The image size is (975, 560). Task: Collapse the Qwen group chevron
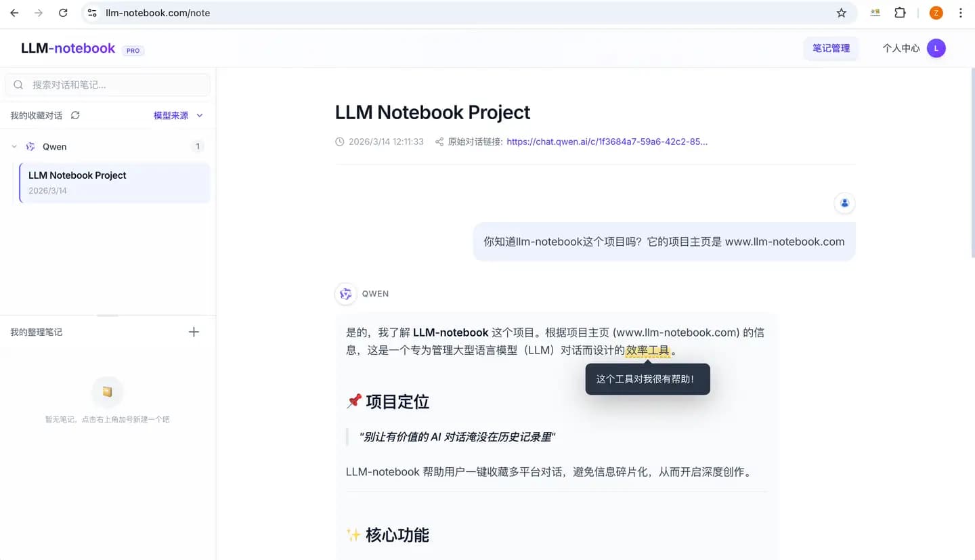coord(14,146)
